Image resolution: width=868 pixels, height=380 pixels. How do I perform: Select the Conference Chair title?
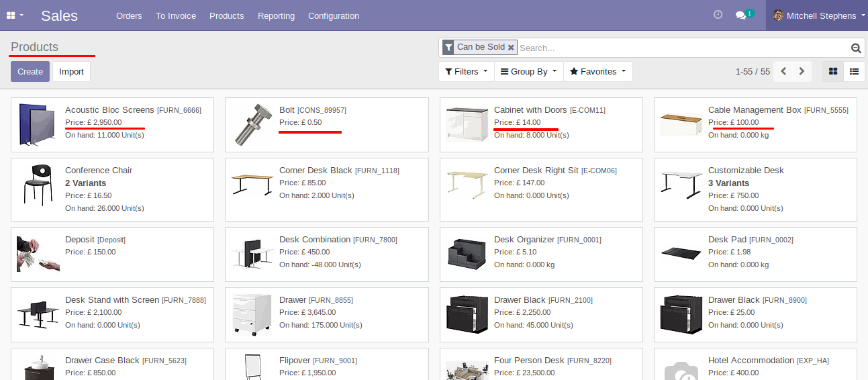coord(99,171)
